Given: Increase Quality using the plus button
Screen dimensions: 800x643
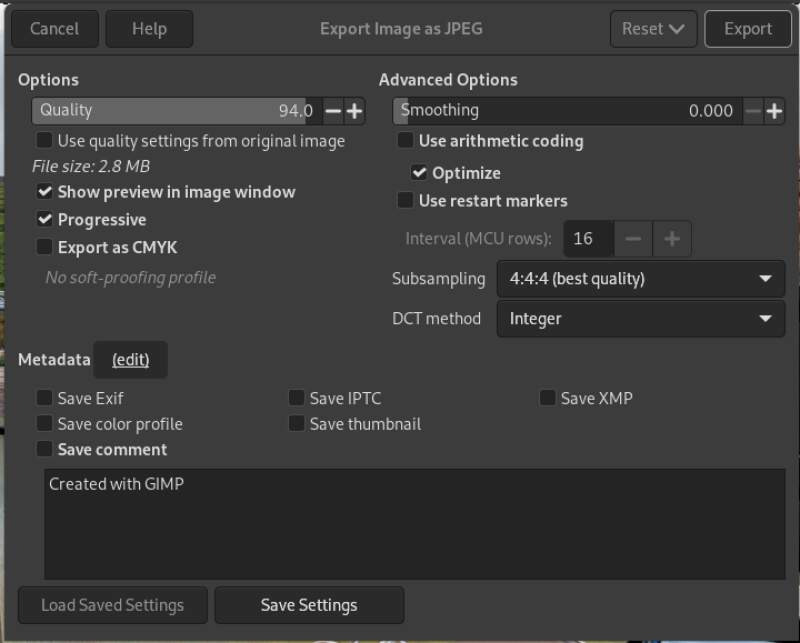Looking at the screenshot, I should coord(356,110).
